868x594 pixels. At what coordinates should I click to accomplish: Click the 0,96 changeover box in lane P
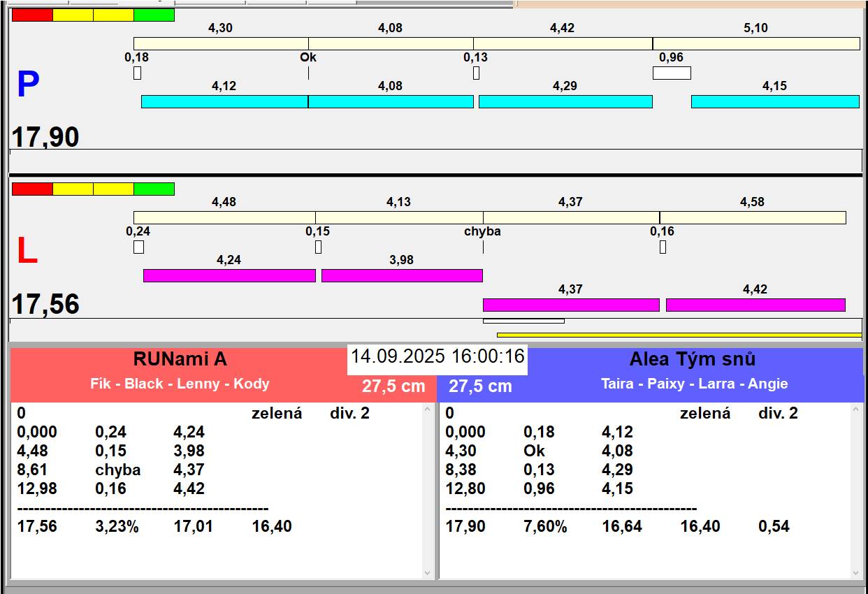point(672,73)
